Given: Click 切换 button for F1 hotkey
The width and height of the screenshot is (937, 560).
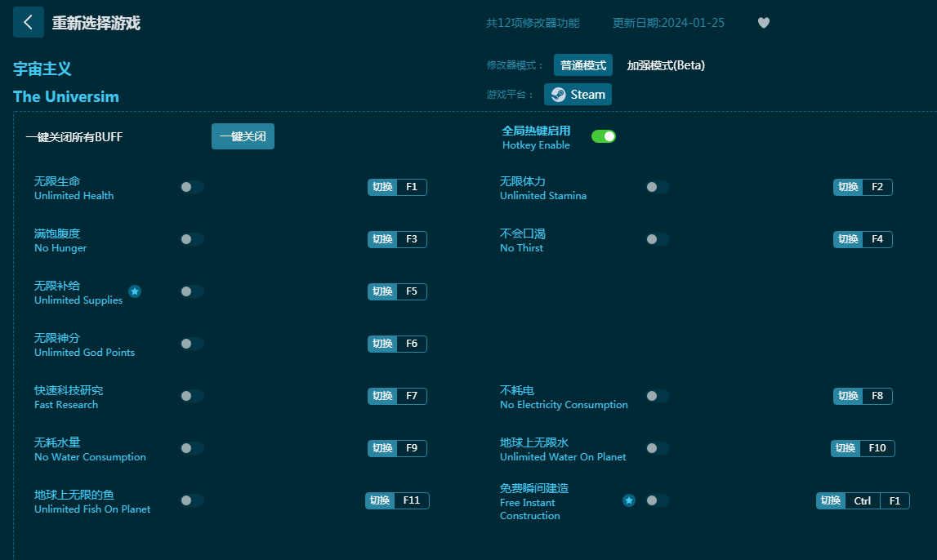Looking at the screenshot, I should tap(382, 187).
